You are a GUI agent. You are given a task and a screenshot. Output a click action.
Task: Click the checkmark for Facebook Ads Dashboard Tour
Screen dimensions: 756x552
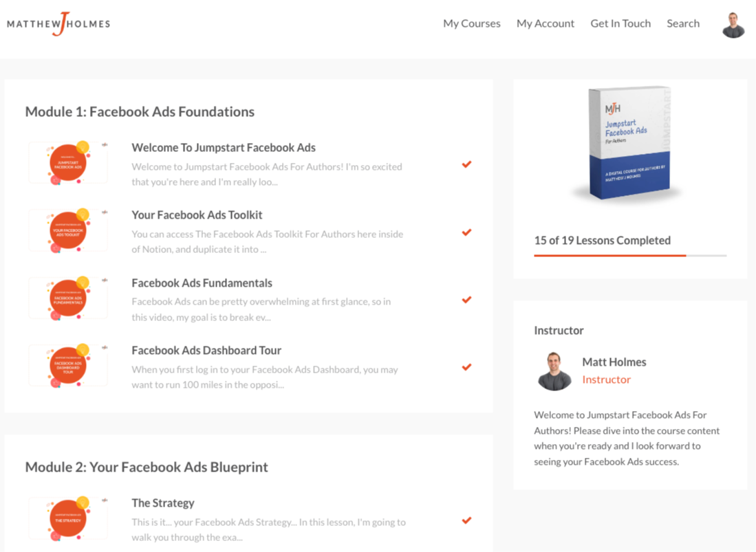(x=466, y=367)
